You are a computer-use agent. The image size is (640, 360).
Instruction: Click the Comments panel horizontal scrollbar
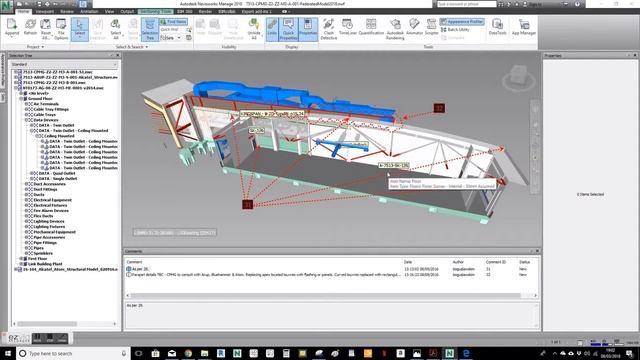(x=325, y=296)
